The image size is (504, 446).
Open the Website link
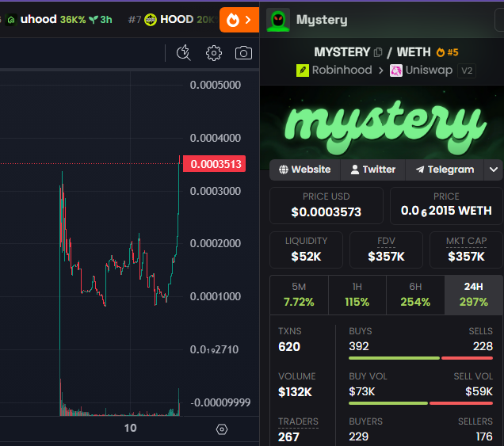point(305,170)
